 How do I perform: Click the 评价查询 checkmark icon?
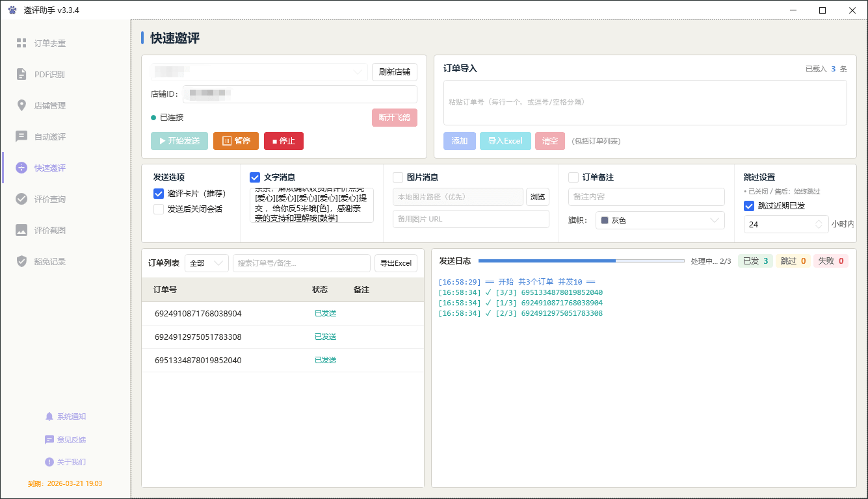[21, 199]
